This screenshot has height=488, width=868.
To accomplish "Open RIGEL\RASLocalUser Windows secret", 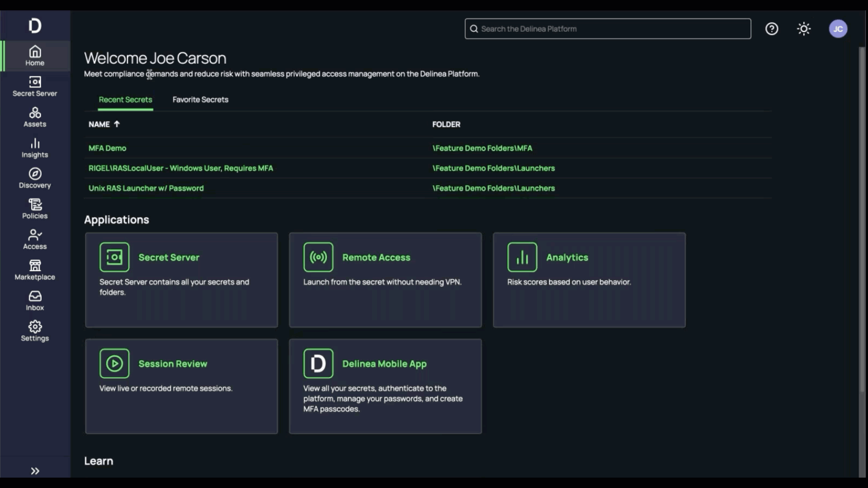I will coord(181,168).
